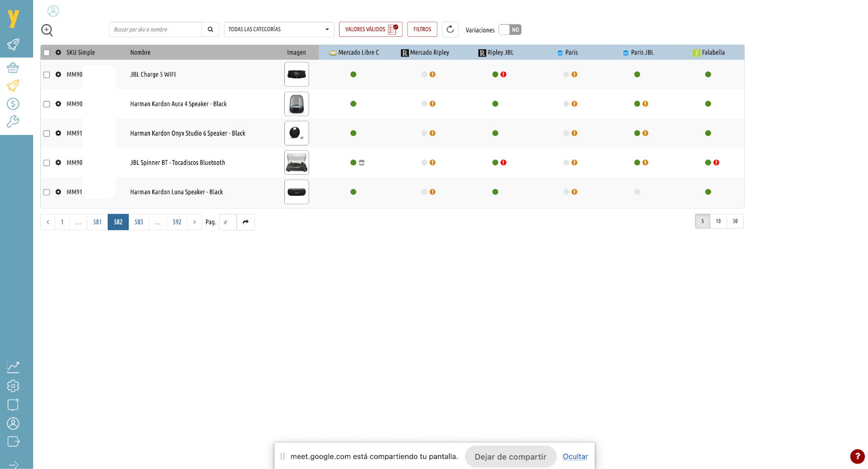
Task: Click the VALORES VÁLIDOS button
Action: pos(371,29)
